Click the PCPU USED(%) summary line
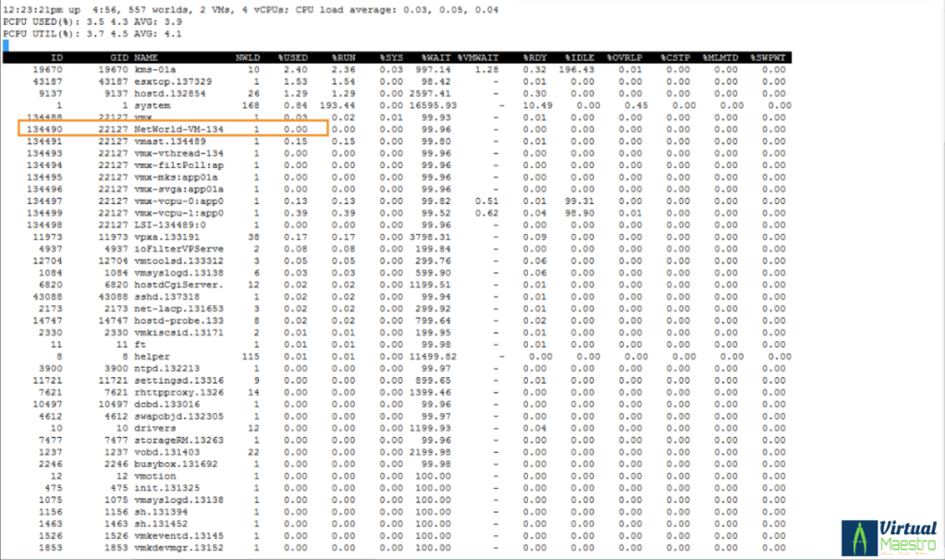 [93, 21]
